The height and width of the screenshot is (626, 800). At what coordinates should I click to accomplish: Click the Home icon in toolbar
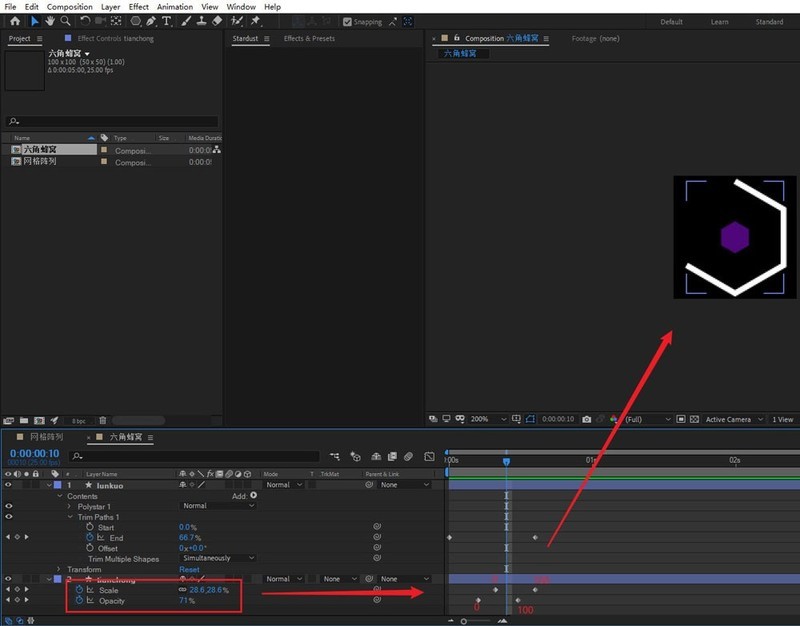tap(14, 21)
